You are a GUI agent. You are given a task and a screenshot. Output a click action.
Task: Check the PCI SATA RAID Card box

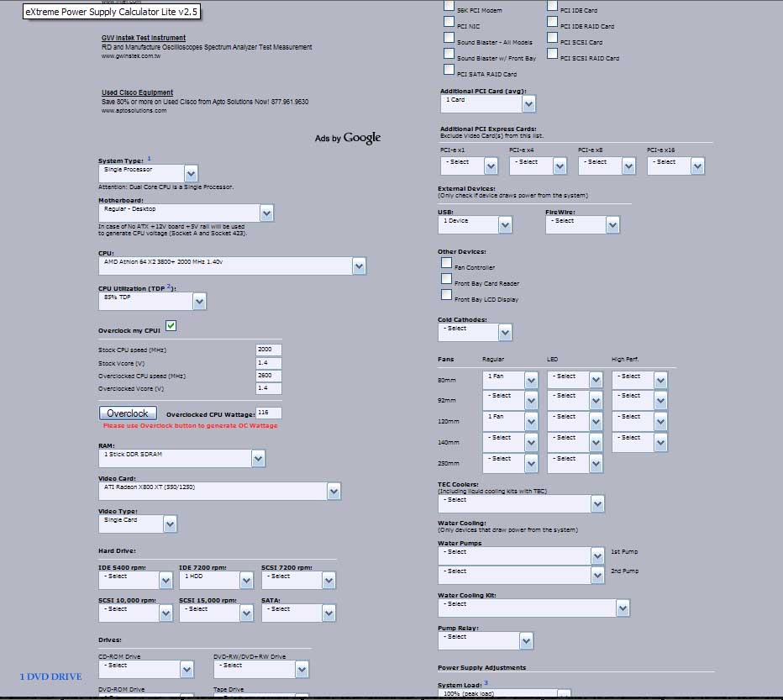(449, 70)
